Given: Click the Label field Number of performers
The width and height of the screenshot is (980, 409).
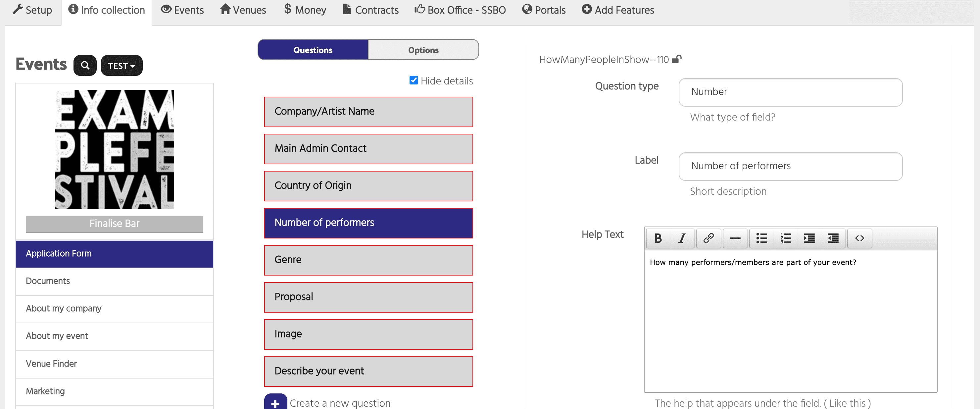Looking at the screenshot, I should 790,166.
